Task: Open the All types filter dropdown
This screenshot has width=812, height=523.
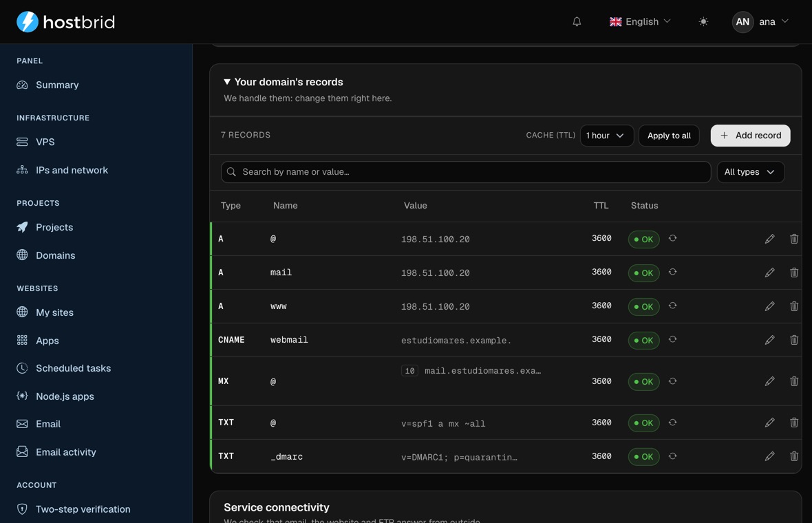Action: [750, 172]
